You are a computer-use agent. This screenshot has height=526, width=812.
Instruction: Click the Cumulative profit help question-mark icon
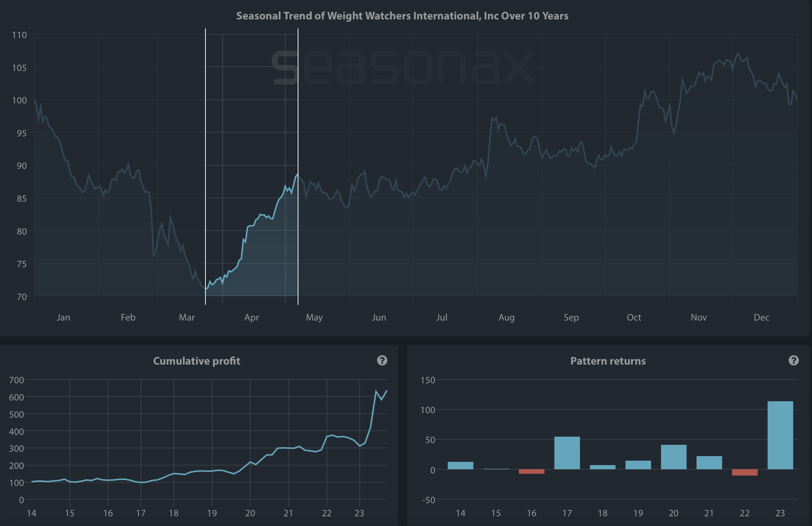click(382, 361)
